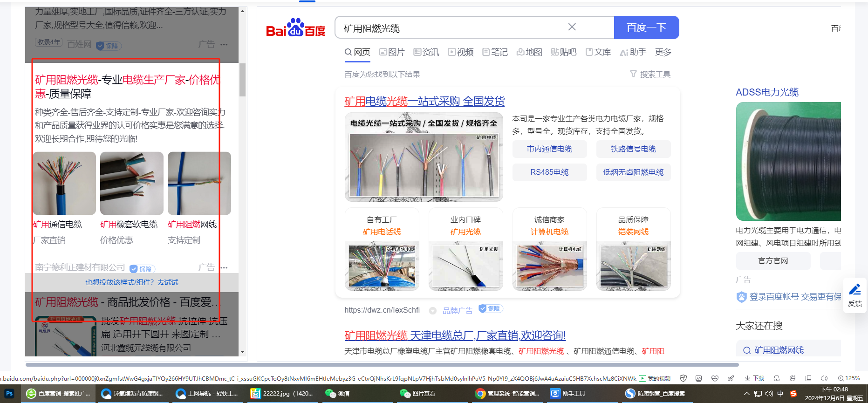Open the 矿用阻燃光缆-专业电缆生产厂家 preview ad title
The image size is (868, 403).
click(128, 87)
